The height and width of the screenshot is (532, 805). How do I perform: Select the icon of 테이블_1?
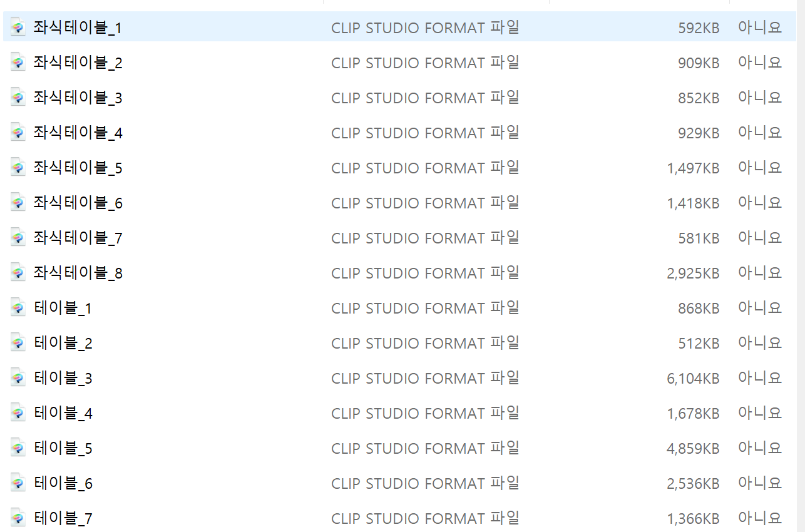click(18, 307)
